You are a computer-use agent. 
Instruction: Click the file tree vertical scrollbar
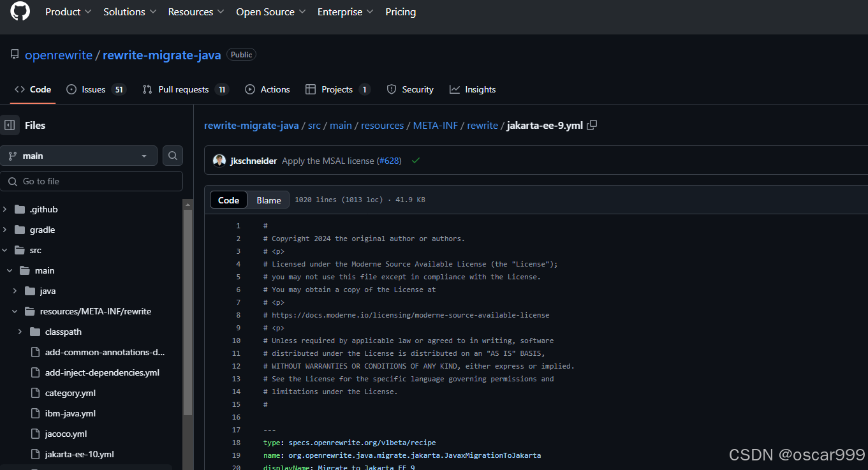click(188, 312)
